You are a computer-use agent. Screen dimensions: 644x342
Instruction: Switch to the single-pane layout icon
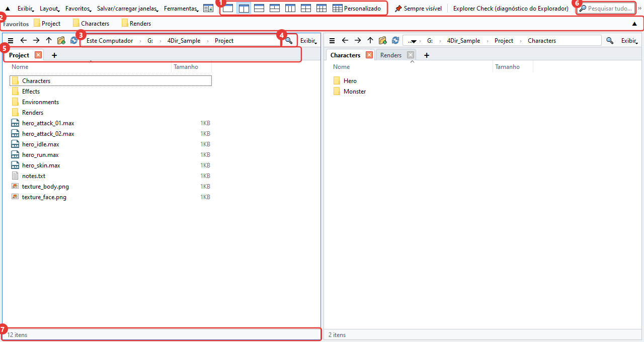tap(228, 9)
